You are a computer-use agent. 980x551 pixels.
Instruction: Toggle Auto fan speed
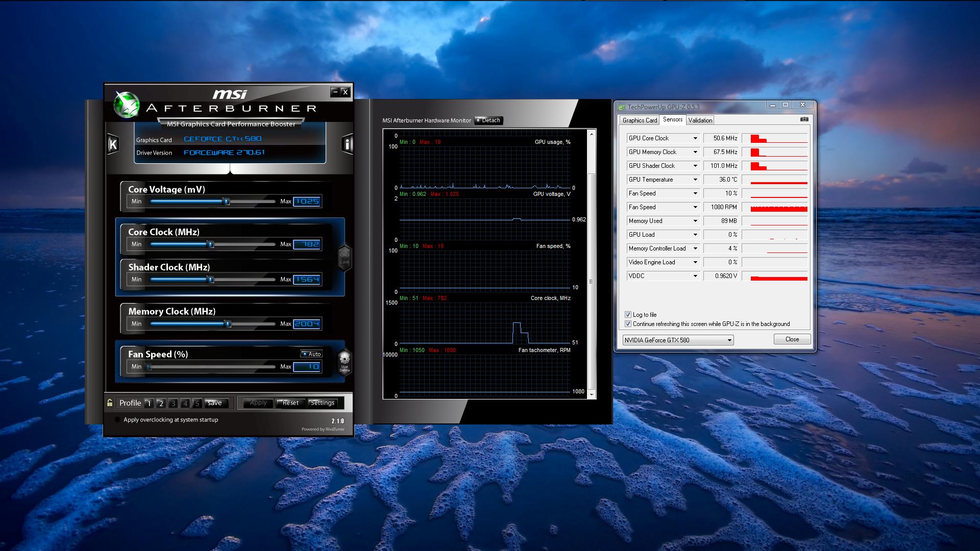tap(311, 354)
